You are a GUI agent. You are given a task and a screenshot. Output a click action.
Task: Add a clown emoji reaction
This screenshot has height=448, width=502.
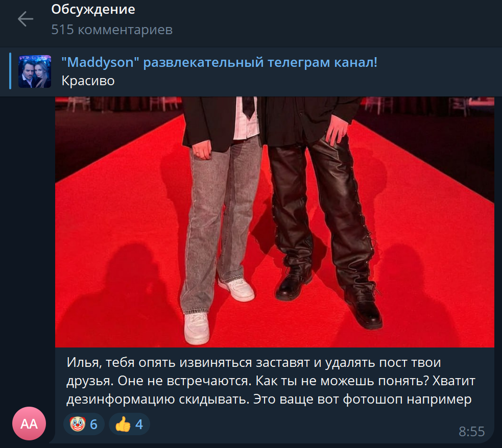coord(84,424)
